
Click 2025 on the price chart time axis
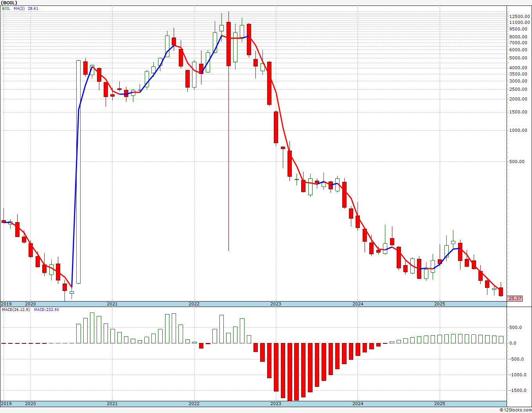click(440, 304)
